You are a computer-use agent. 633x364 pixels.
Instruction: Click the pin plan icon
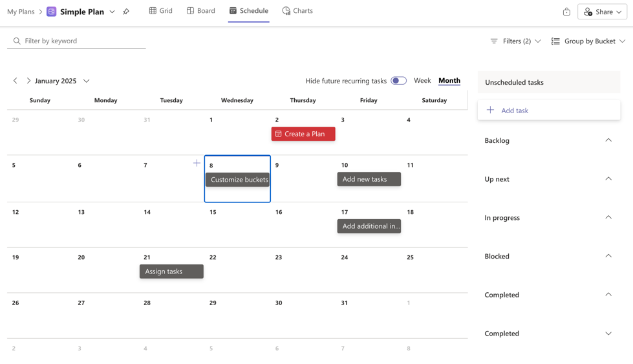126,12
